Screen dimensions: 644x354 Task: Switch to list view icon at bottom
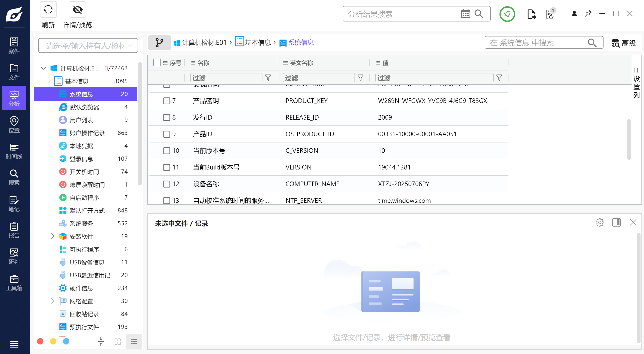tap(134, 341)
